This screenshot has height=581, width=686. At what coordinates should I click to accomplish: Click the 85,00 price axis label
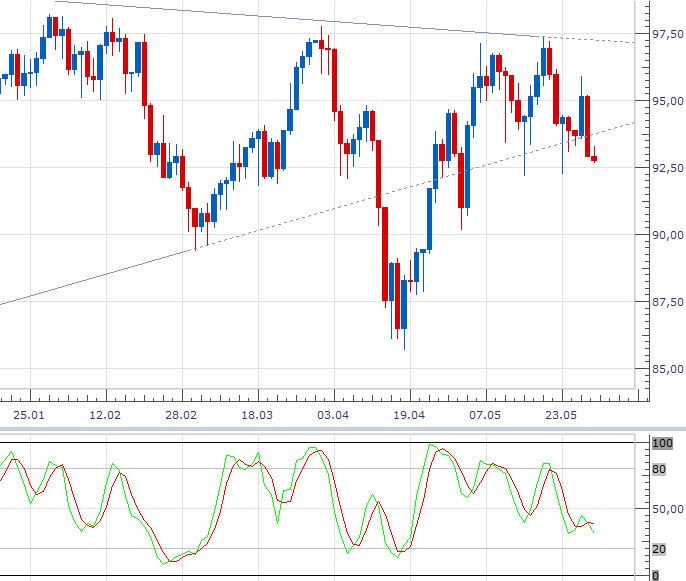click(668, 369)
